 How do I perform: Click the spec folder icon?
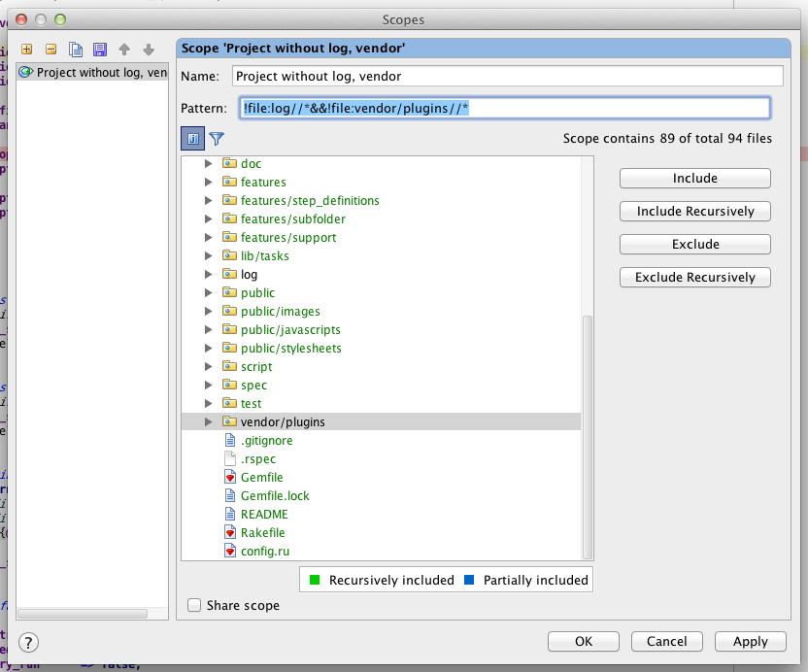pyautogui.click(x=229, y=385)
